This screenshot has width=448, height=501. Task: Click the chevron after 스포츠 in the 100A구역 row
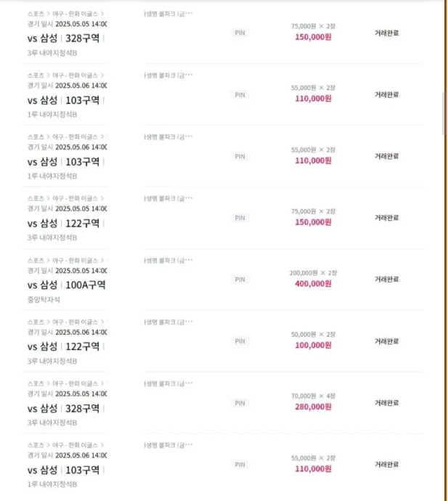pos(48,261)
